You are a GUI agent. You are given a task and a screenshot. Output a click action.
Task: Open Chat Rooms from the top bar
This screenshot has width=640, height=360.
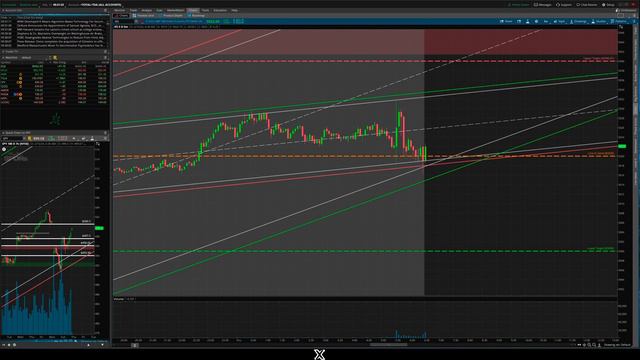coord(587,5)
